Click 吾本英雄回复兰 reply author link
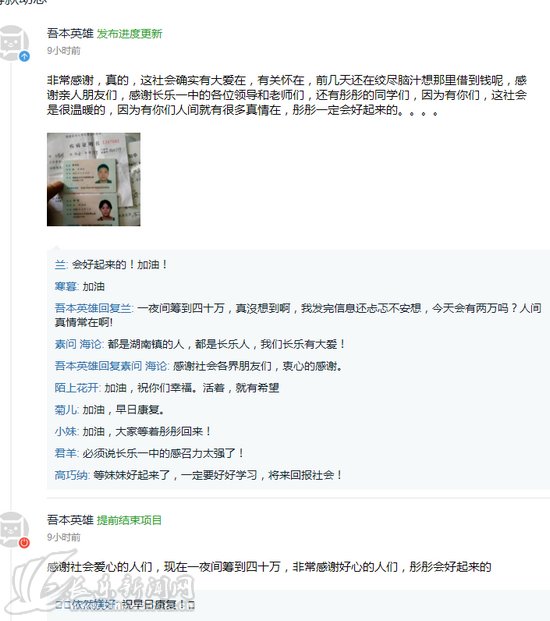This screenshot has width=550, height=621. [93, 308]
